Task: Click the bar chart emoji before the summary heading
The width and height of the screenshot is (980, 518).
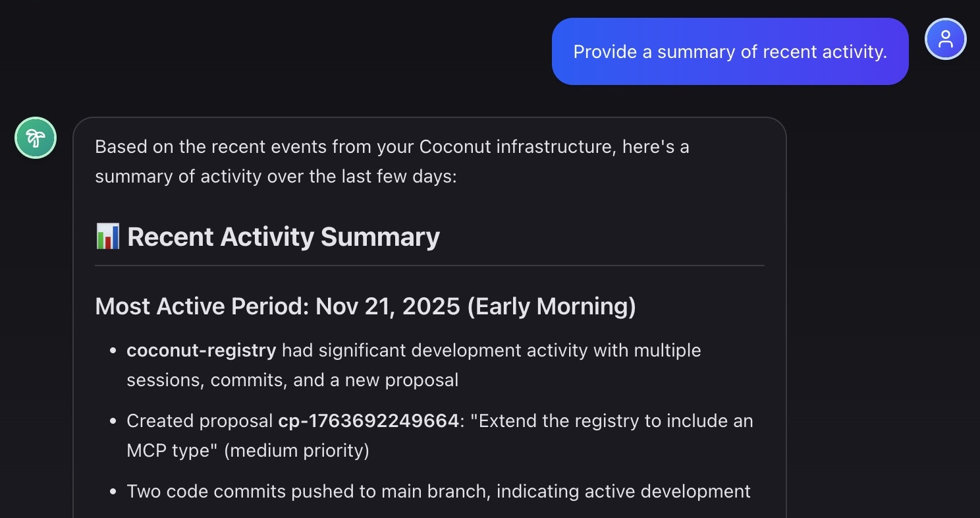Action: 107,236
